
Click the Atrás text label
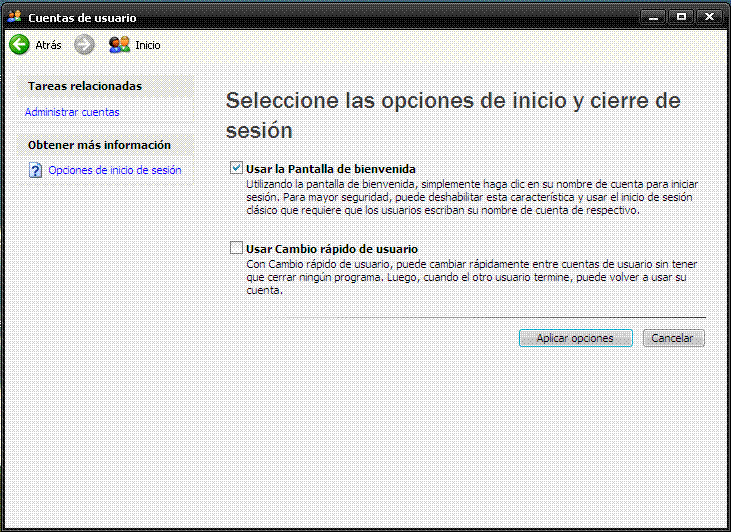[48, 45]
